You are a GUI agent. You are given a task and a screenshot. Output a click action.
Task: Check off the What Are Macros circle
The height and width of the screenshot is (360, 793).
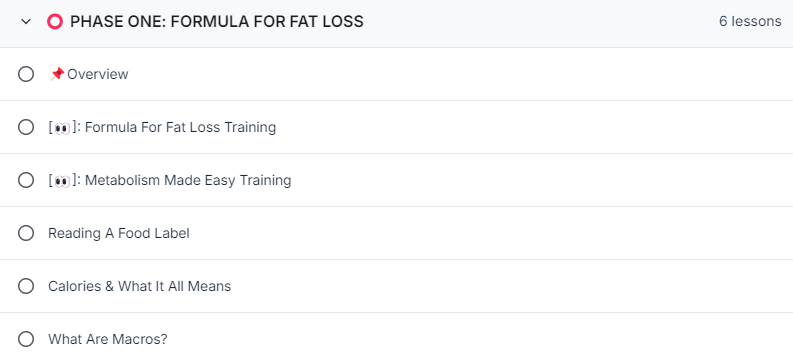[26, 339]
